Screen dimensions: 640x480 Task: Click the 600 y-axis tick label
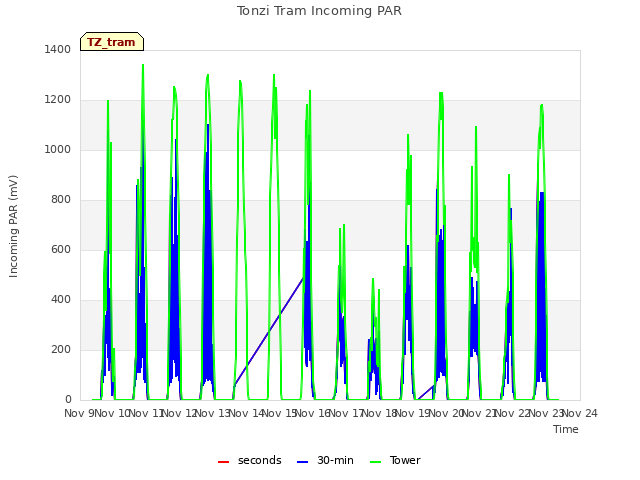tap(61, 249)
